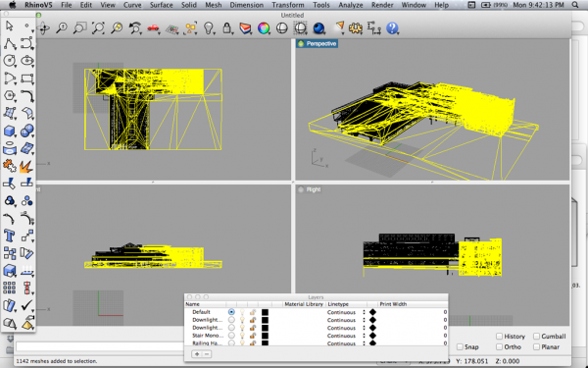Click the red car toolbar icon
Image resolution: width=588 pixels, height=368 pixels.
(153, 28)
